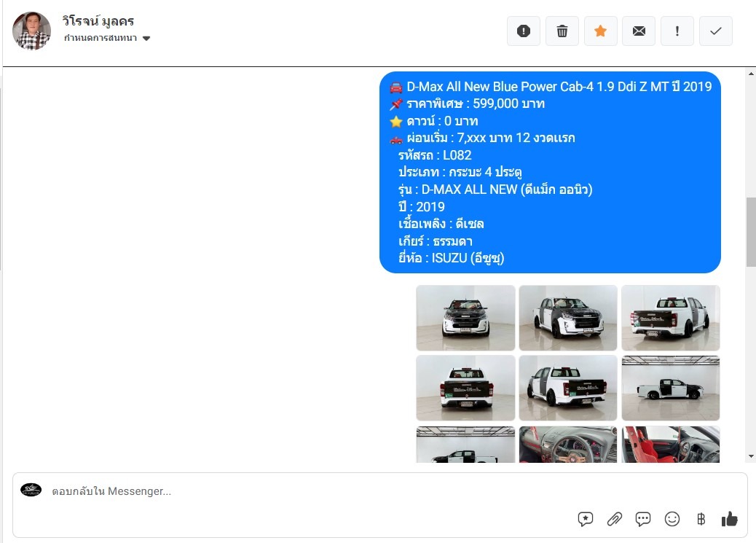Click the 'รุ่น : D-MAX ALL NEW' line
This screenshot has width=756, height=543.
[x=495, y=190]
